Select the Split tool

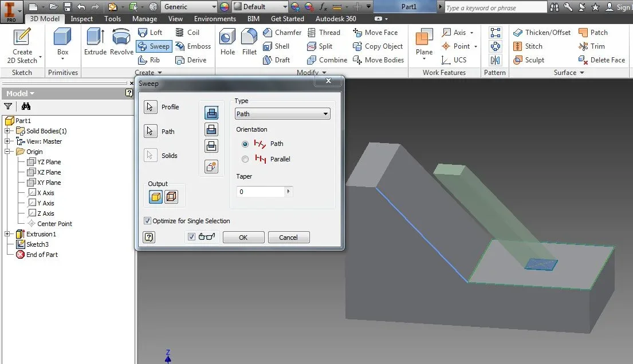click(x=320, y=46)
